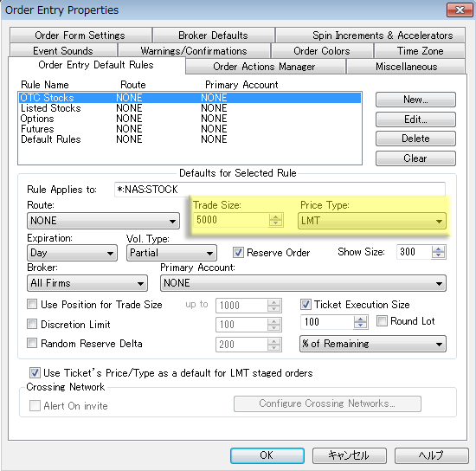Open the Order Actions Manager tab

click(x=265, y=67)
